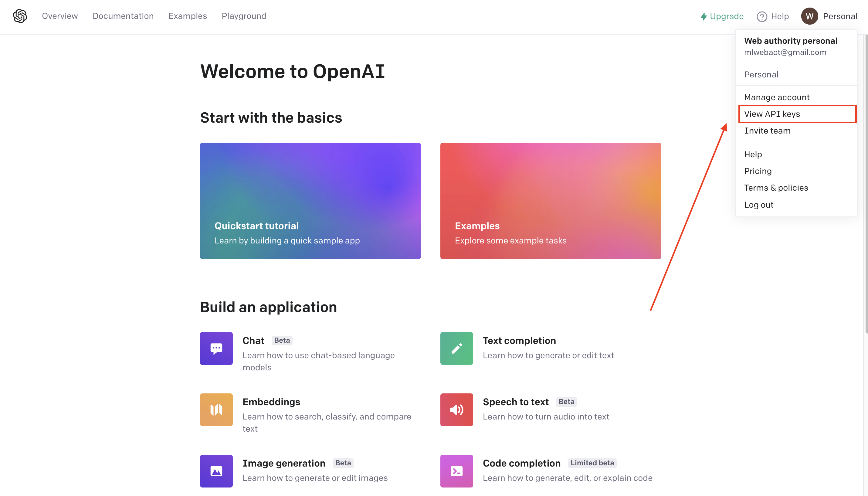Open Chat section via chat bubble icon
868x496 pixels.
216,348
